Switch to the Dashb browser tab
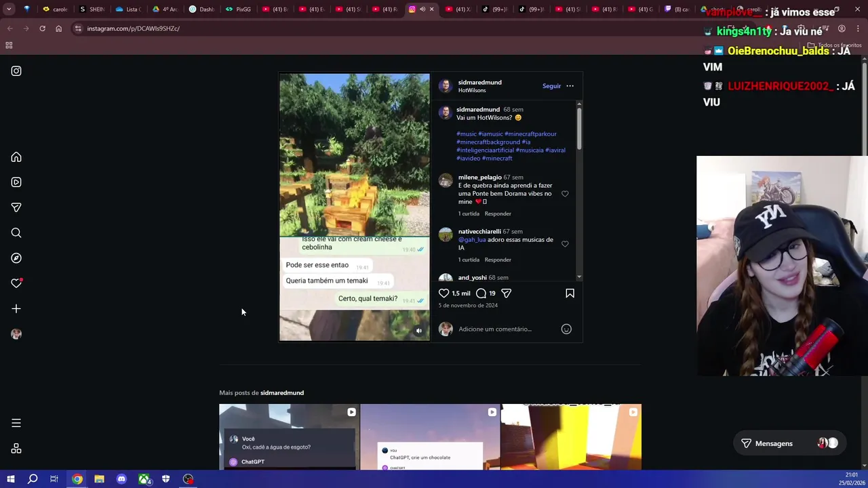This screenshot has height=488, width=868. pyautogui.click(x=201, y=9)
